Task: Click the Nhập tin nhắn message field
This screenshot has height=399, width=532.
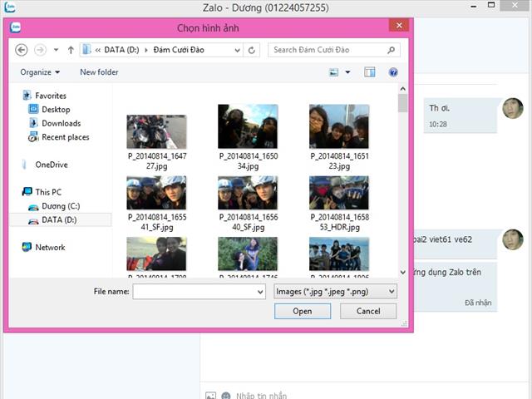Action: [x=262, y=396]
